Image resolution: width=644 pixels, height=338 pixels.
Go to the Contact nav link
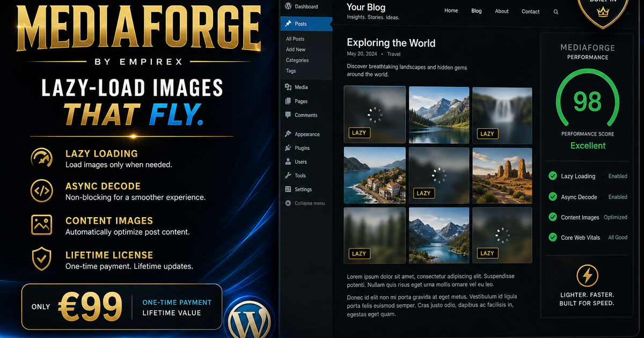531,11
